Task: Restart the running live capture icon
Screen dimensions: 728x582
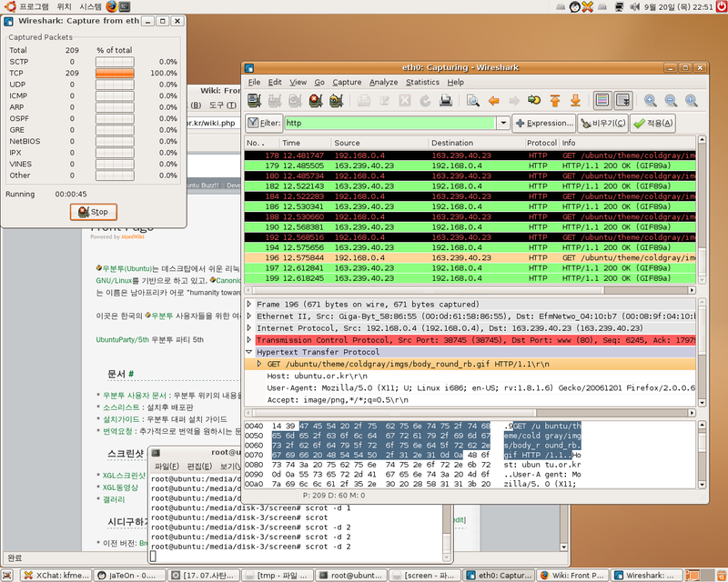Action: pos(336,100)
